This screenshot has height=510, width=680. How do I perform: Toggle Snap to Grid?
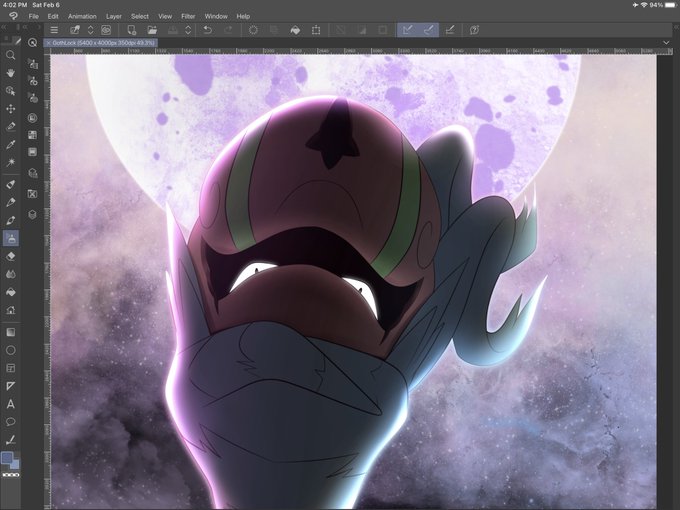tap(450, 30)
